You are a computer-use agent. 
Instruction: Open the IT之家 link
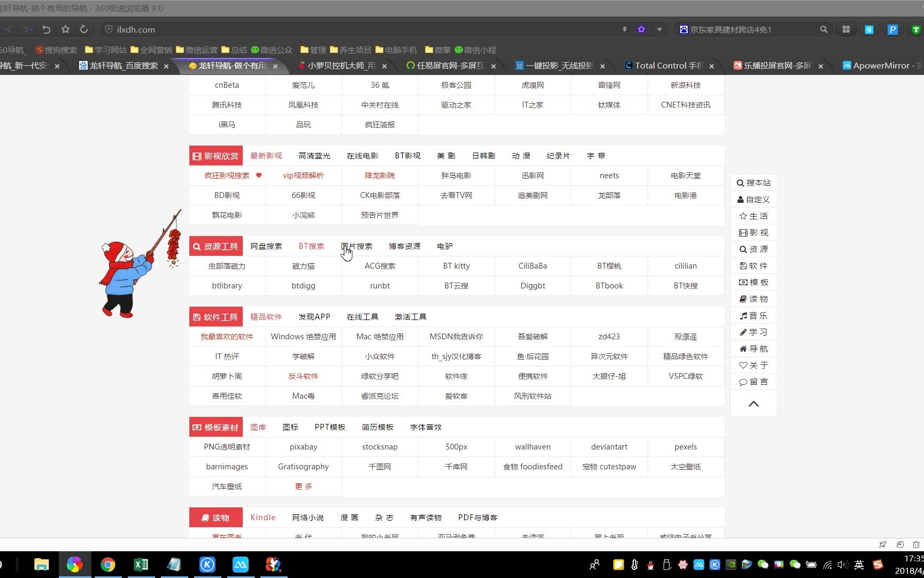pyautogui.click(x=533, y=105)
